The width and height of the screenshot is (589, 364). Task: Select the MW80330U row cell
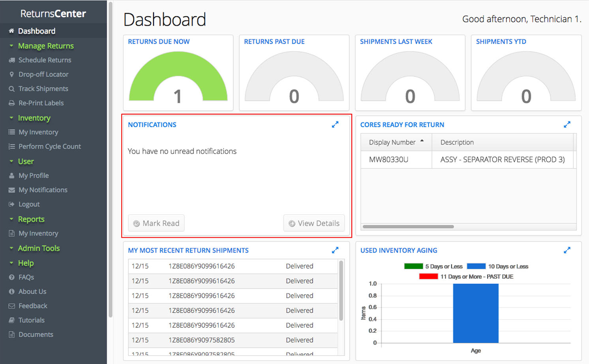(x=396, y=159)
